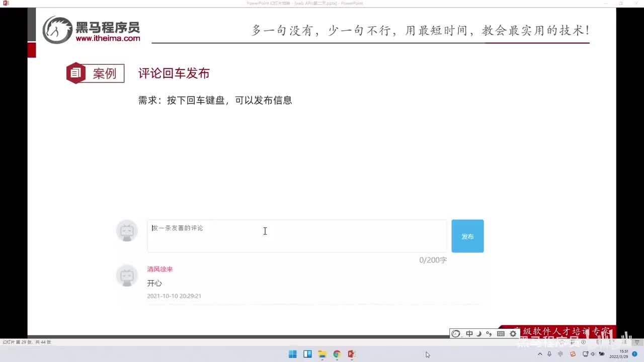The width and height of the screenshot is (644, 362).
Task: Toggle the 中 Chinese input mode
Action: click(x=469, y=333)
